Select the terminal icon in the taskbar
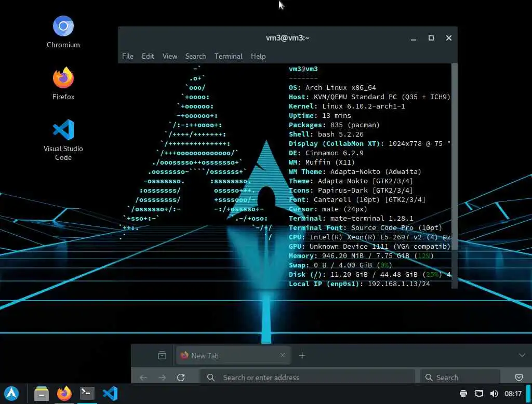 (x=87, y=394)
